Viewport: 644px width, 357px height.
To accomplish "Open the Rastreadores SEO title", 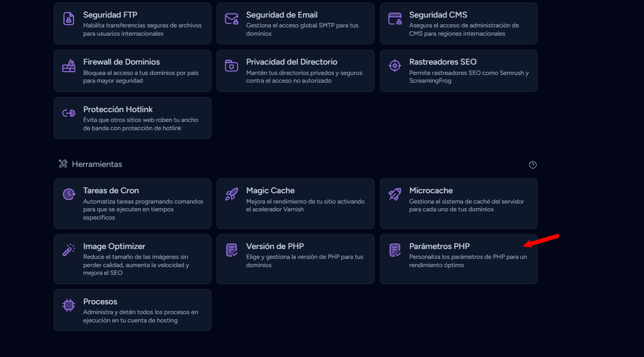I will pyautogui.click(x=443, y=62).
